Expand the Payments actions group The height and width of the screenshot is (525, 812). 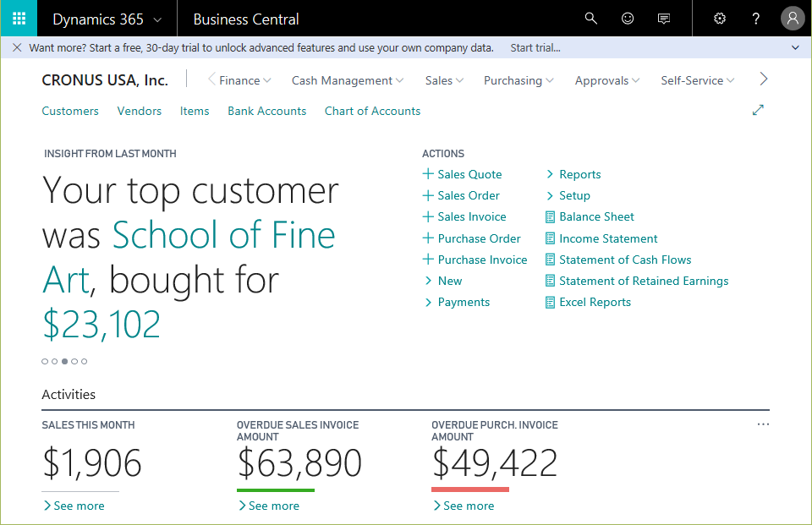point(458,303)
